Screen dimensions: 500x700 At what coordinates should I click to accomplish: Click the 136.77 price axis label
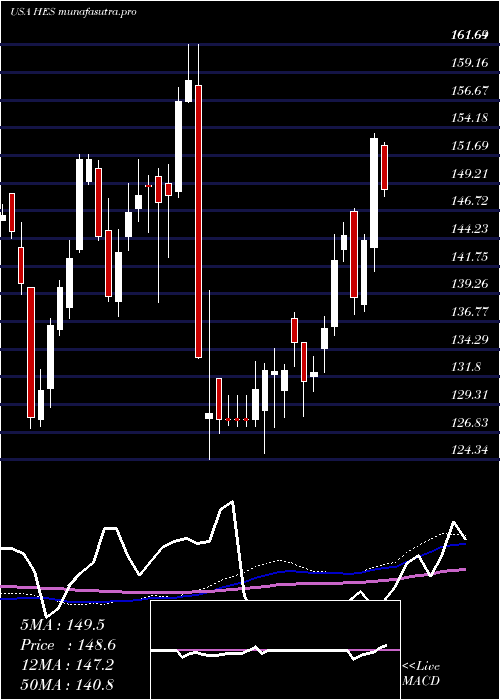(x=472, y=312)
